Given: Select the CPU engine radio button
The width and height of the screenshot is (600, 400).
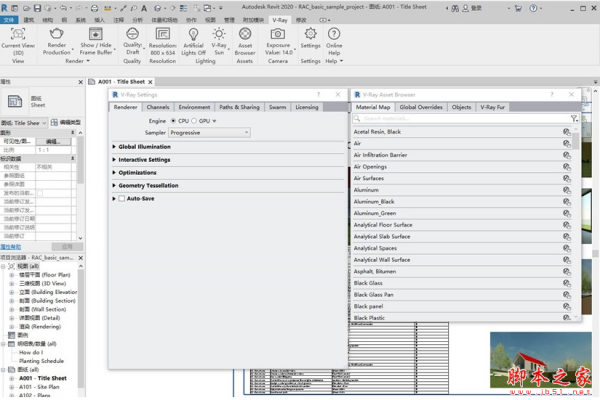Looking at the screenshot, I should tap(173, 120).
